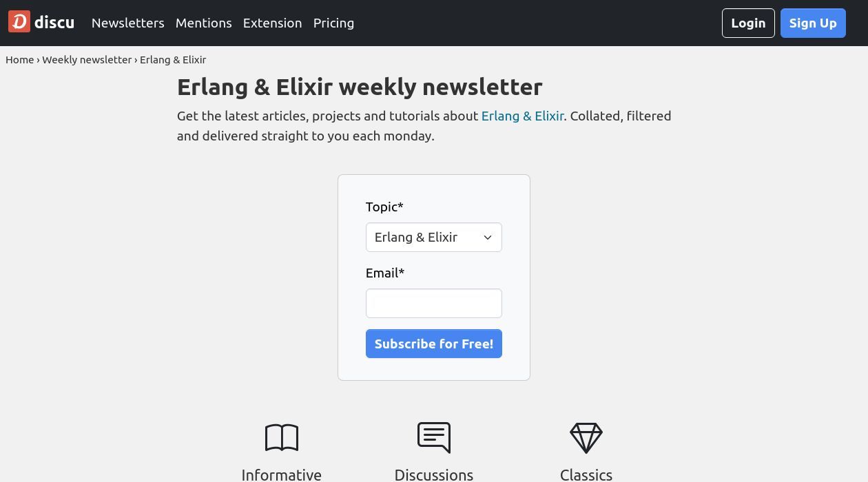Viewport: 868px width, 482px height.
Task: Navigate to Home in breadcrumb
Action: pos(20,60)
